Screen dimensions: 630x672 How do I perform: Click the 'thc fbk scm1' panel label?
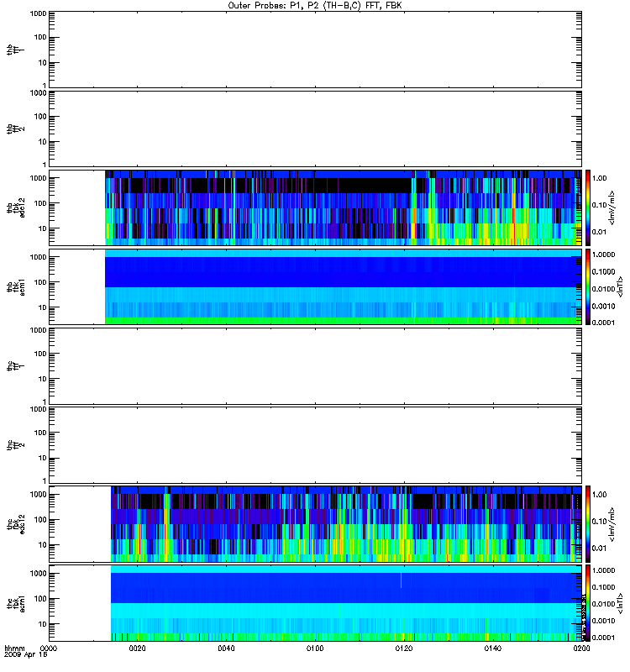15,603
